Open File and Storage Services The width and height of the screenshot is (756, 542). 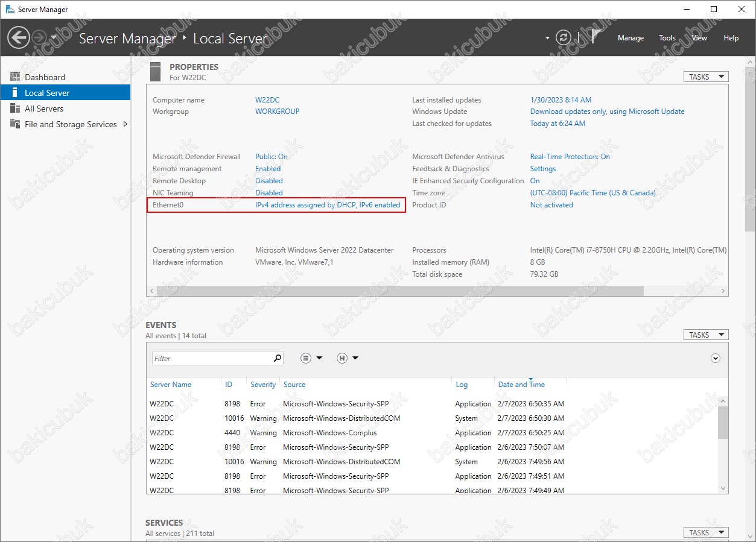(71, 124)
